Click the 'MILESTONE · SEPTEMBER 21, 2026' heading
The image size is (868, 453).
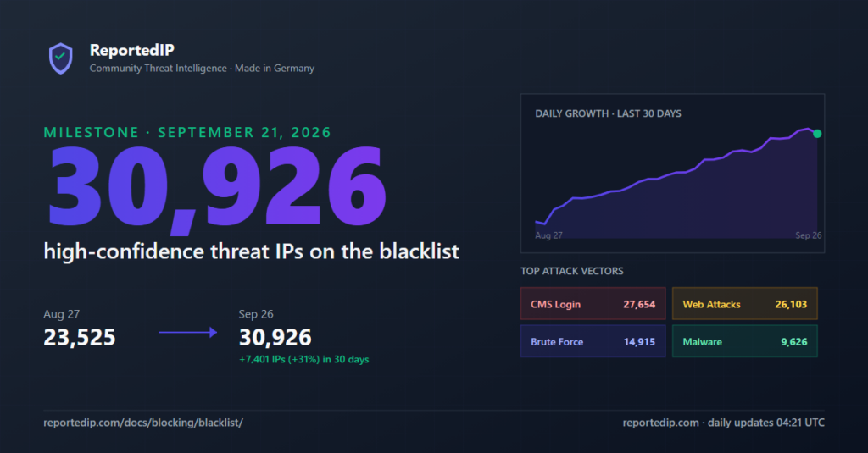coord(187,133)
